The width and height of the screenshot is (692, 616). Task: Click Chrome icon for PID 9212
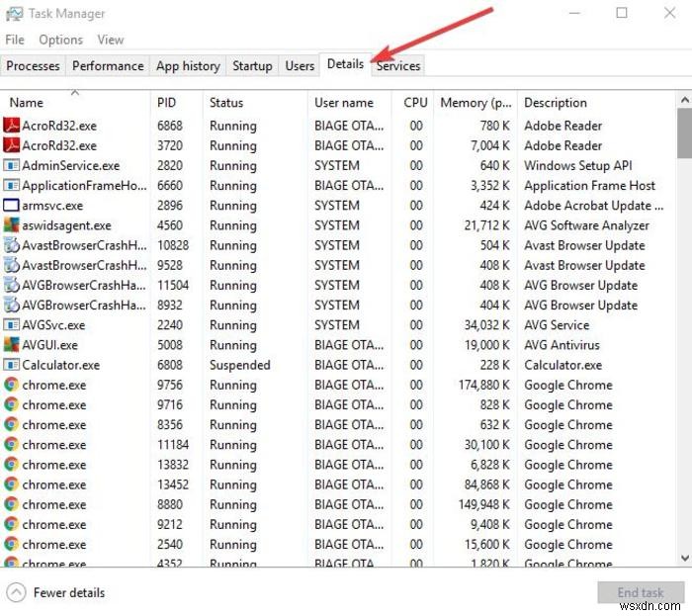coord(12,524)
